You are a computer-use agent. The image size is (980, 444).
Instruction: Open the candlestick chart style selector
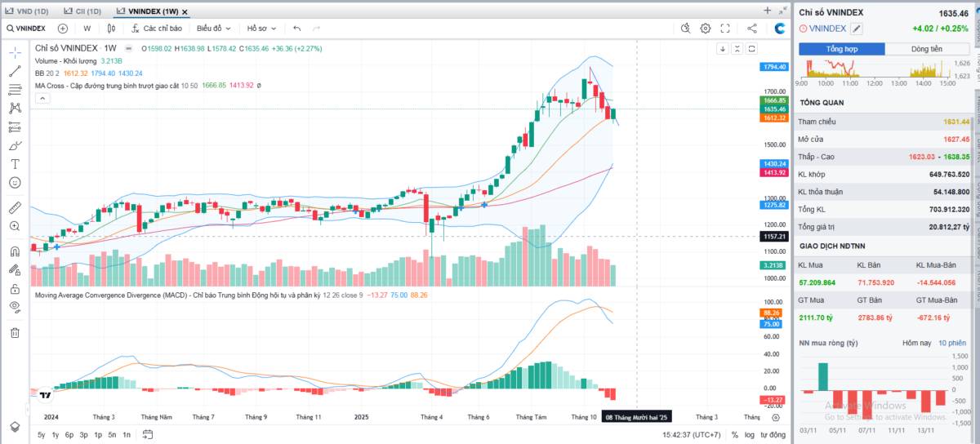(x=112, y=29)
